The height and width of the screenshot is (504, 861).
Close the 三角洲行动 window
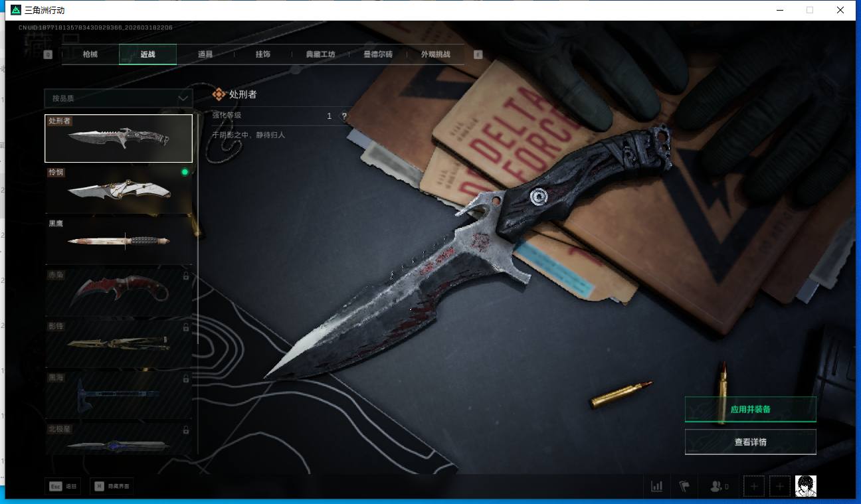[x=840, y=10]
